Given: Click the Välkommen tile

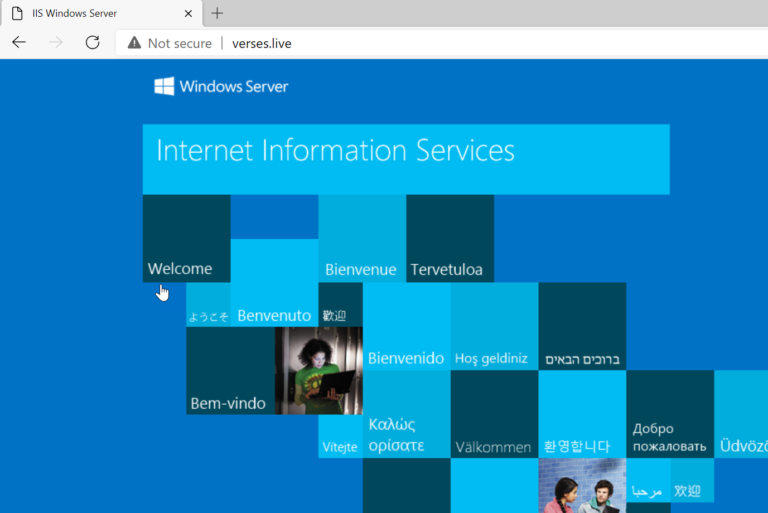Looking at the screenshot, I should pos(493,415).
